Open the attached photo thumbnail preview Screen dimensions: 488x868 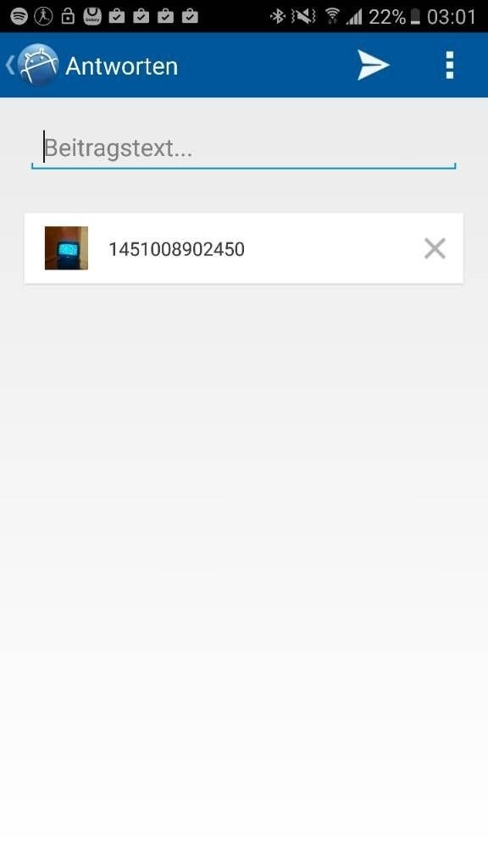point(66,248)
